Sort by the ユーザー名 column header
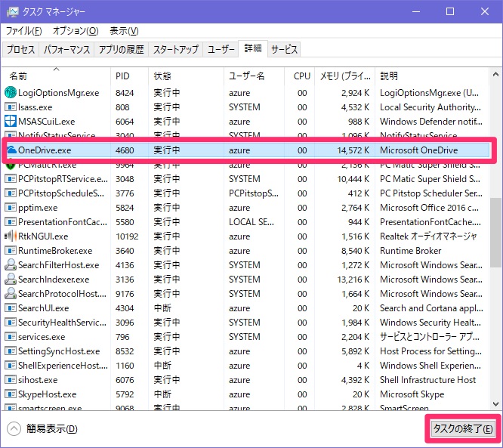The image size is (503, 448). pyautogui.click(x=254, y=76)
